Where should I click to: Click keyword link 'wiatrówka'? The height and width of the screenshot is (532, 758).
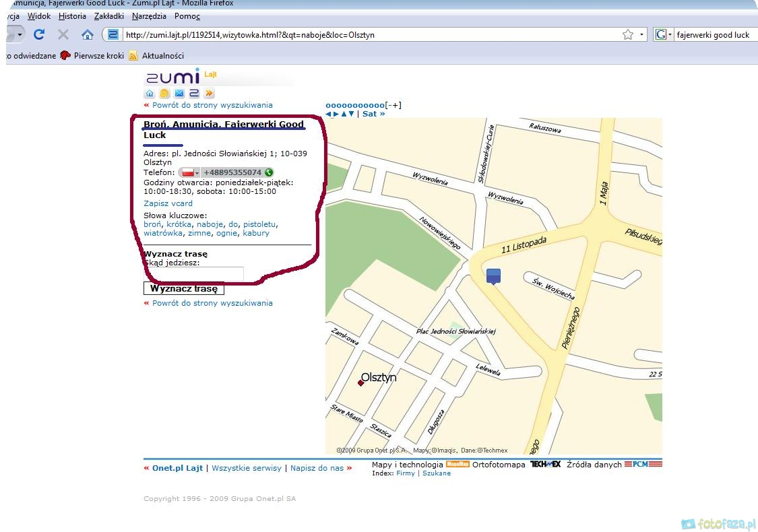(163, 233)
